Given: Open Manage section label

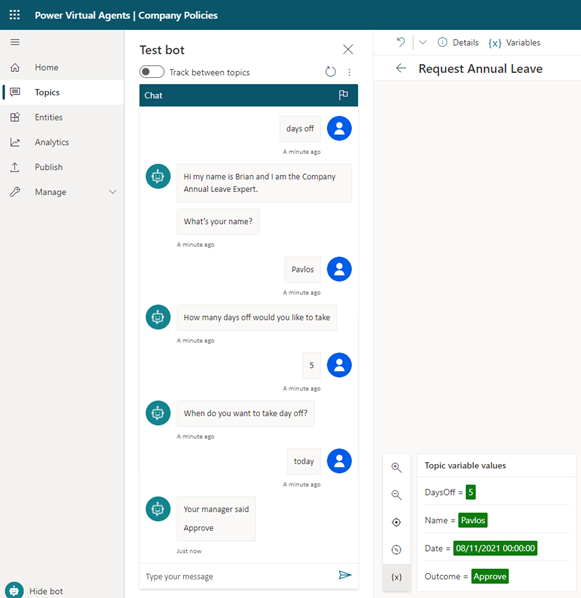Looking at the screenshot, I should click(50, 192).
